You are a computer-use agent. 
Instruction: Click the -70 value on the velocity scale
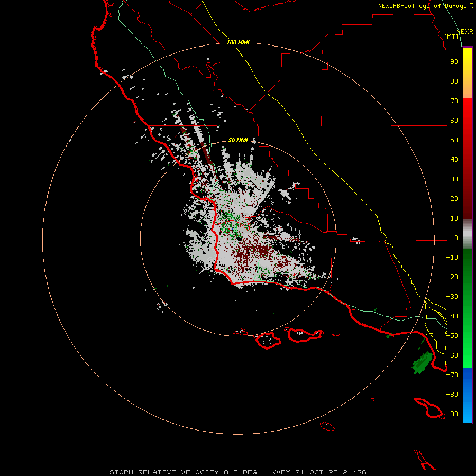452,375
